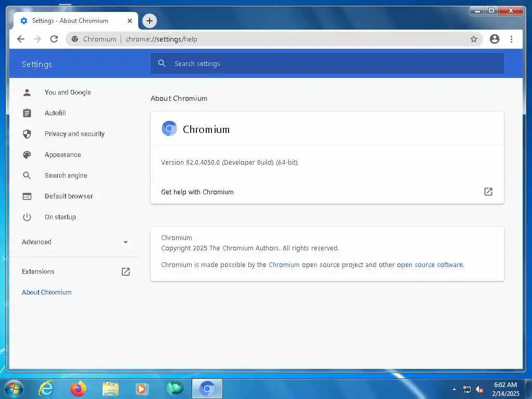This screenshot has width=532, height=399.
Task: Go to Privacy and security
Action: (x=74, y=134)
